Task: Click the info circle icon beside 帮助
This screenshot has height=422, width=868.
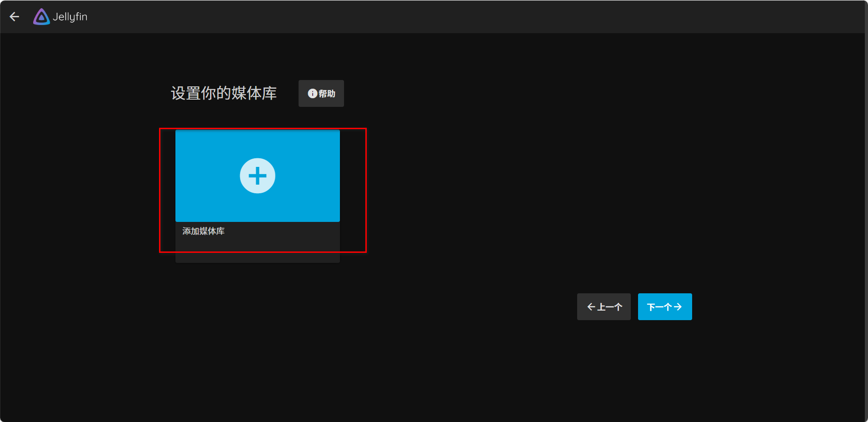Action: 312,94
